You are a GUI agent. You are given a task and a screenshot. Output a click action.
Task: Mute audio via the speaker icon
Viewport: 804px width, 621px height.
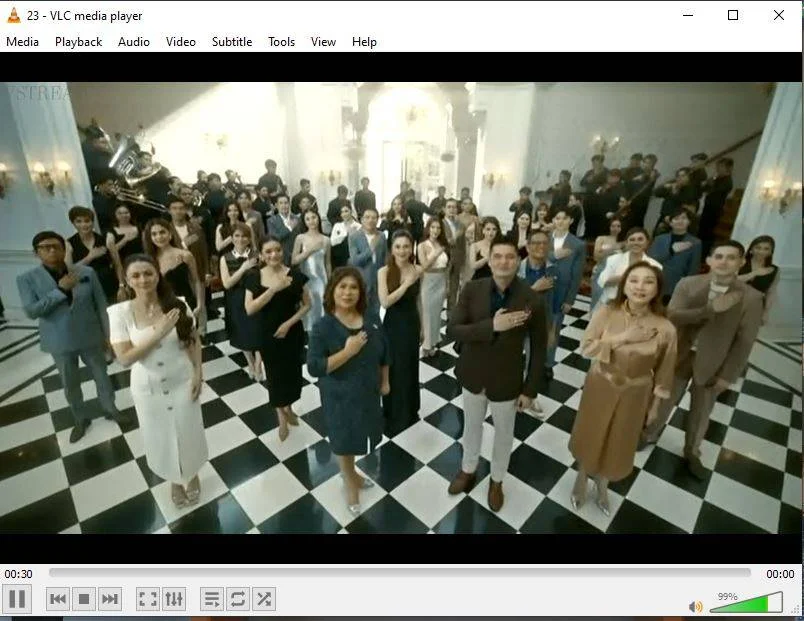point(695,607)
